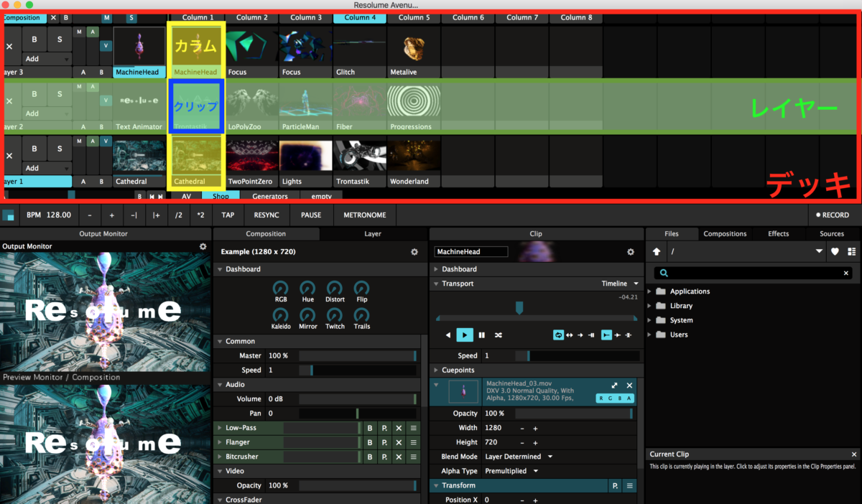The image size is (862, 504).
Task: Clear Layer 3 with its X button
Action: click(x=9, y=47)
